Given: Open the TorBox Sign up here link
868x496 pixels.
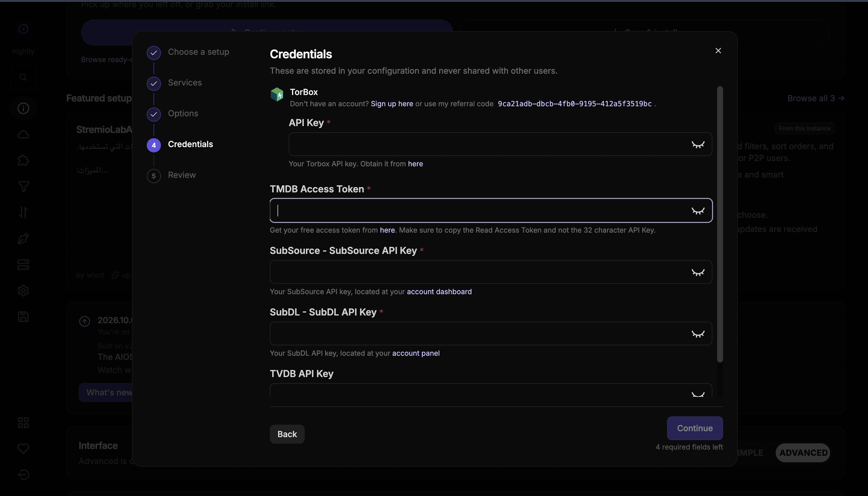Looking at the screenshot, I should [392, 104].
